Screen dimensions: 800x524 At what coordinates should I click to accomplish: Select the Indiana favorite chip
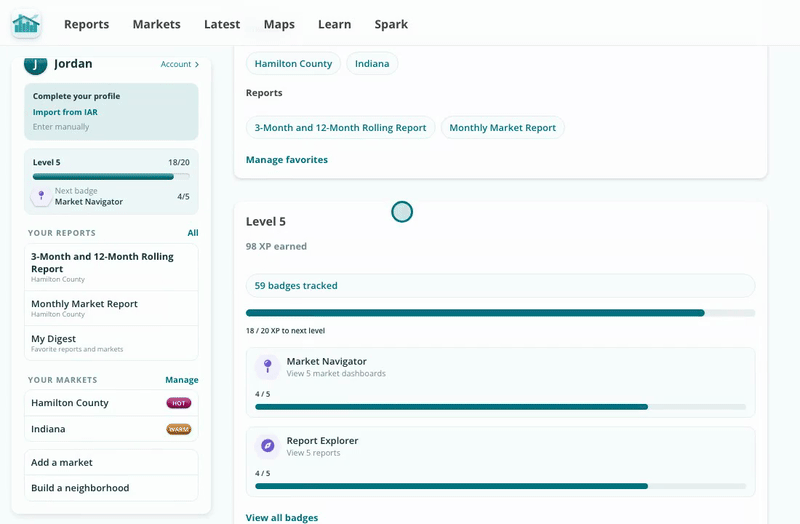(372, 64)
